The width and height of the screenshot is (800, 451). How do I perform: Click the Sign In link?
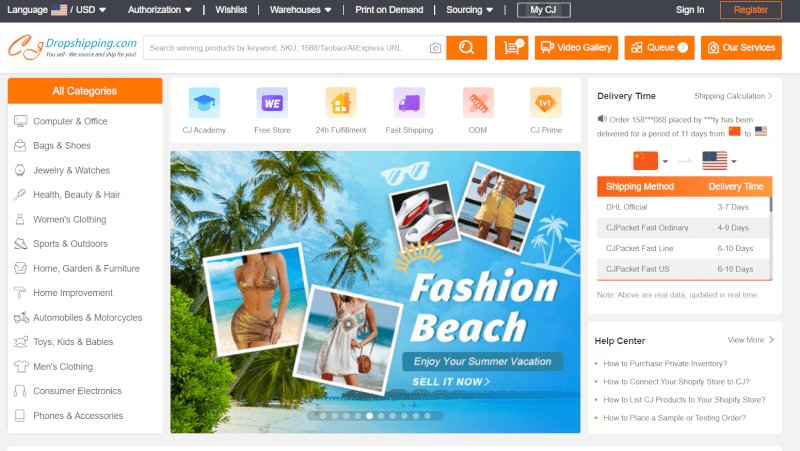(690, 10)
